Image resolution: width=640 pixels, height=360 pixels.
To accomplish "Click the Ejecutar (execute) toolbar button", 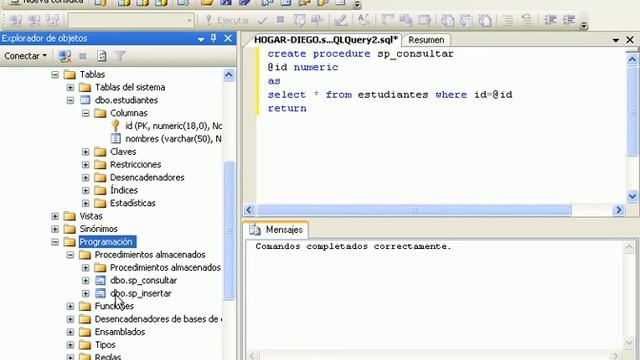I will 227,20.
